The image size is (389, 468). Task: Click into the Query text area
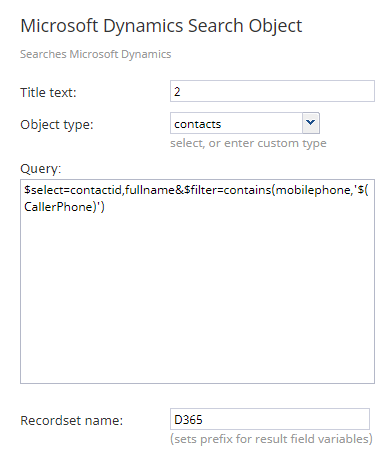[197, 281]
